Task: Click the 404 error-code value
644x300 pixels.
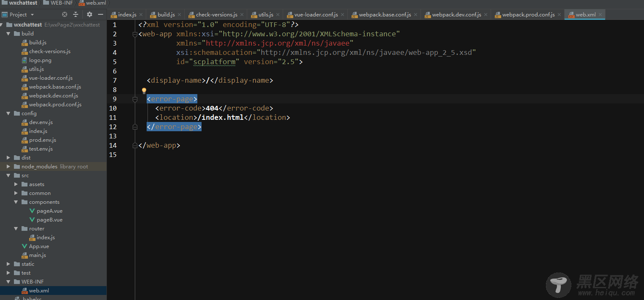Action: (212, 108)
